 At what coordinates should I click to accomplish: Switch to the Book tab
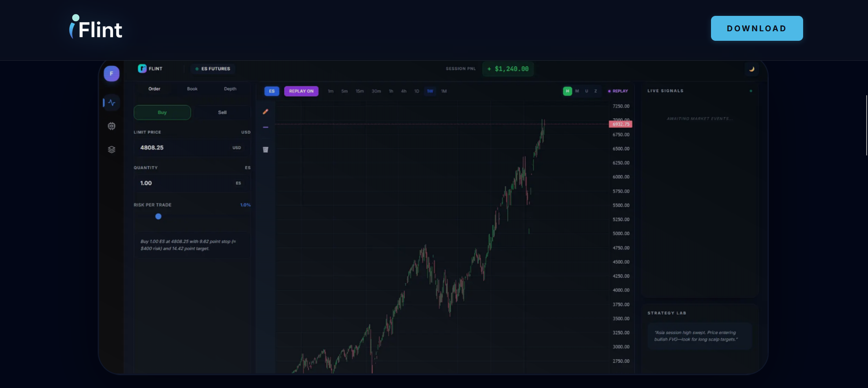coord(192,89)
